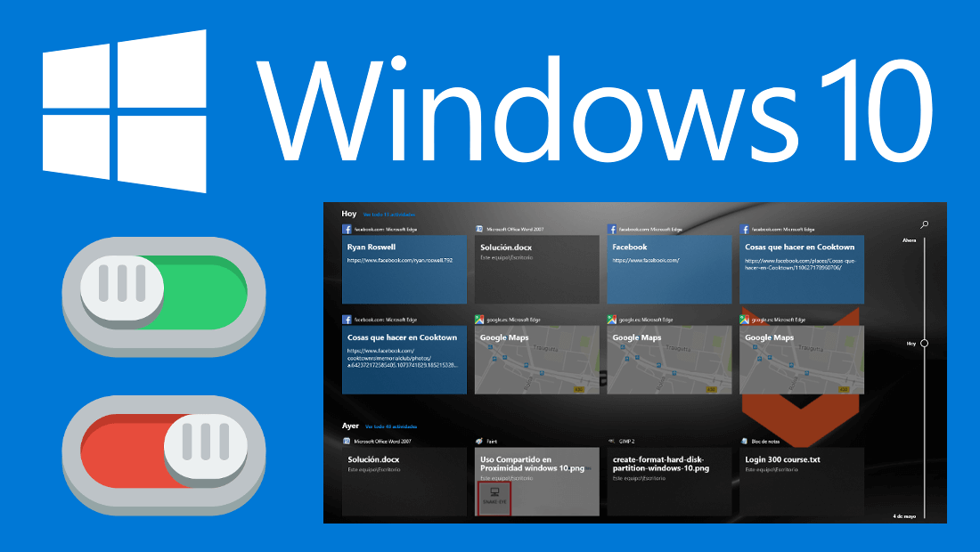
Task: Open 'Login 300 course.txt' card
Action: point(802,482)
